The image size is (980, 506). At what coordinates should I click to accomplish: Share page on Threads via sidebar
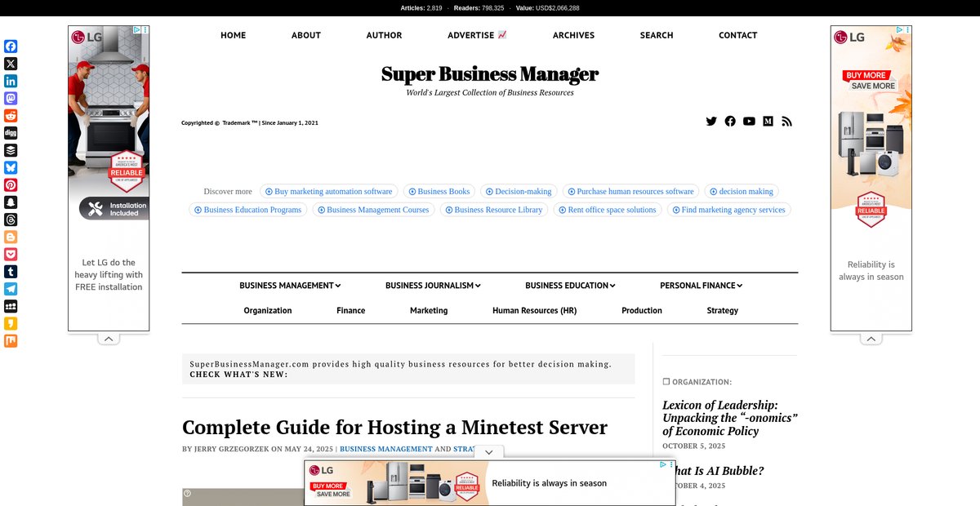11,220
